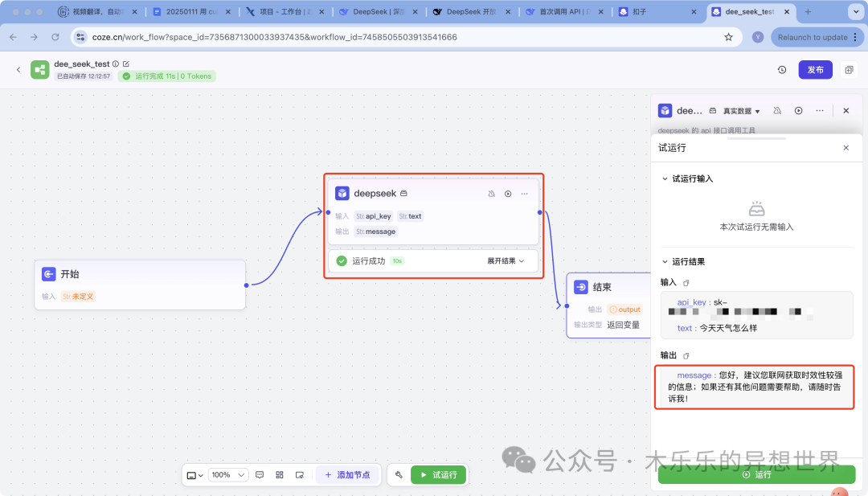
Task: Add a comment with the bottom toolbar icon
Action: pos(260,475)
